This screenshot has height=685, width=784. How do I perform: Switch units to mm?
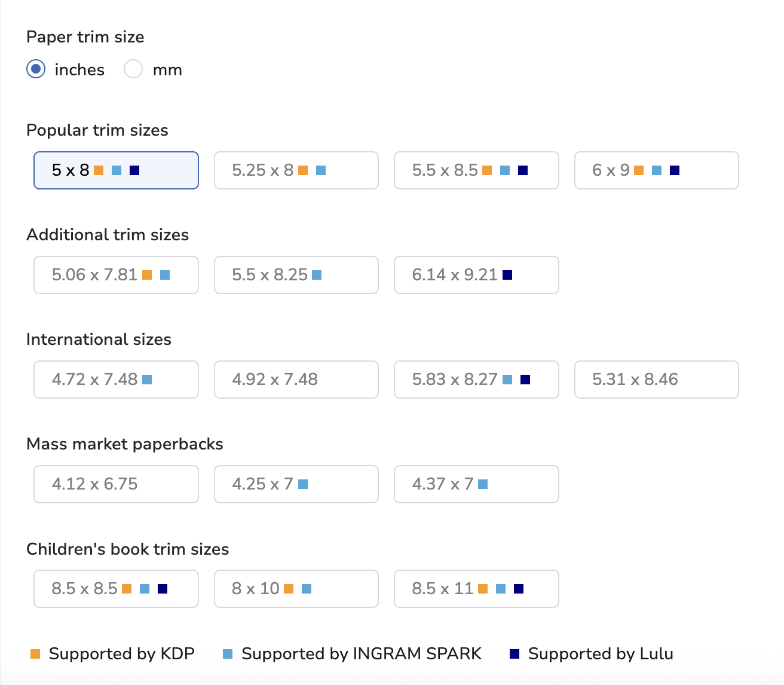point(133,69)
